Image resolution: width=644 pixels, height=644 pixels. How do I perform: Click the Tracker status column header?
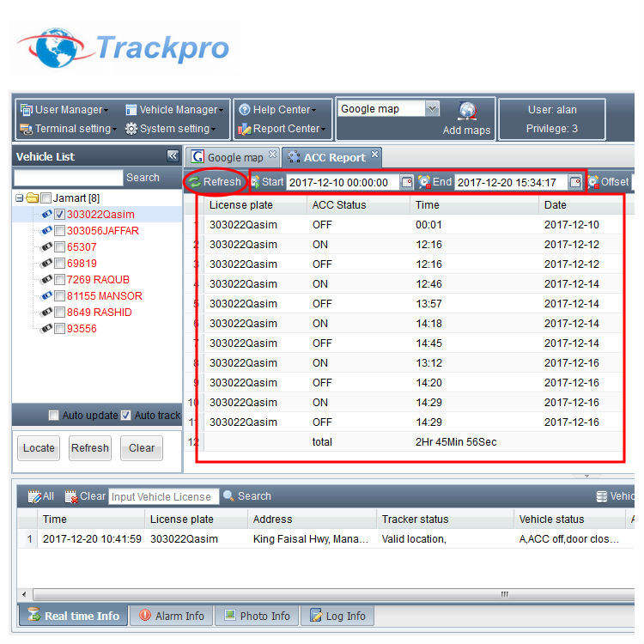coord(445,519)
